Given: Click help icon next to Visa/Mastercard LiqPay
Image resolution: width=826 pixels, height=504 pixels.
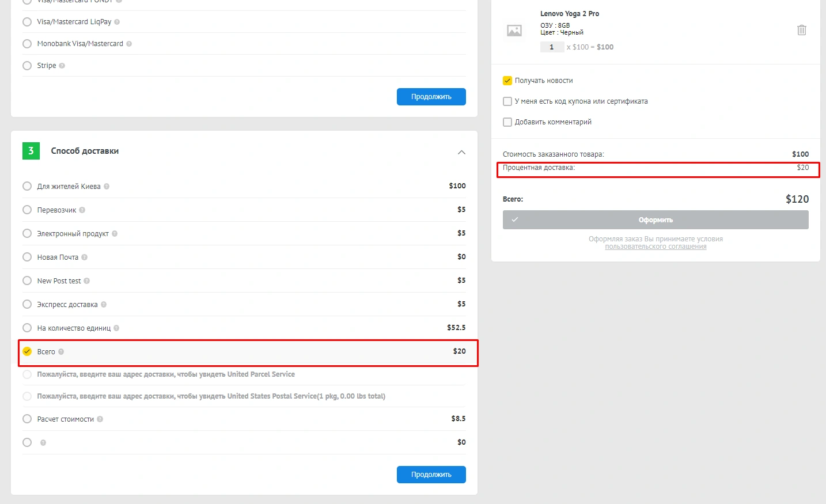Looking at the screenshot, I should [x=117, y=22].
